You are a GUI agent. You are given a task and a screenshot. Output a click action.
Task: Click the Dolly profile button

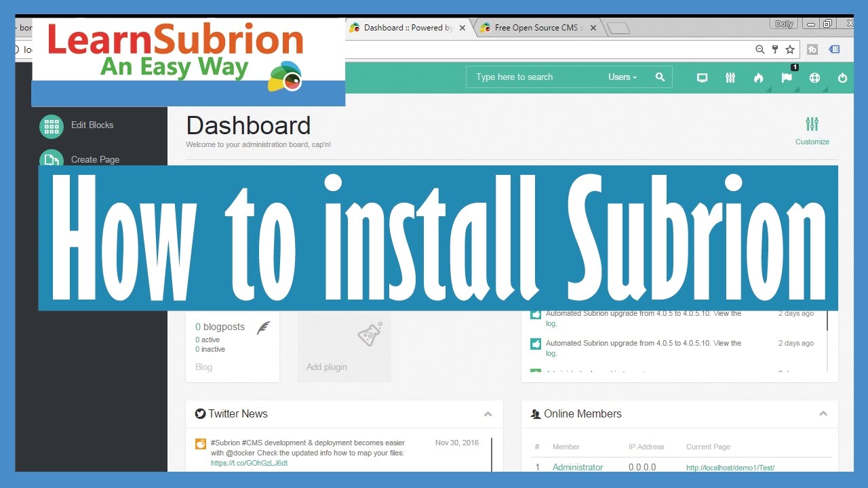coord(784,24)
